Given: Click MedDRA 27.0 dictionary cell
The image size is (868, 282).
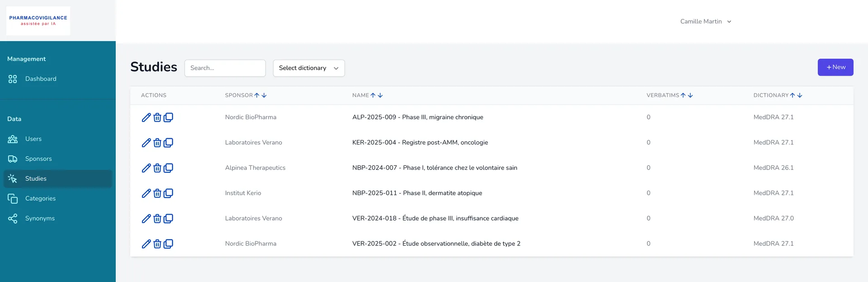Looking at the screenshot, I should (x=774, y=218).
